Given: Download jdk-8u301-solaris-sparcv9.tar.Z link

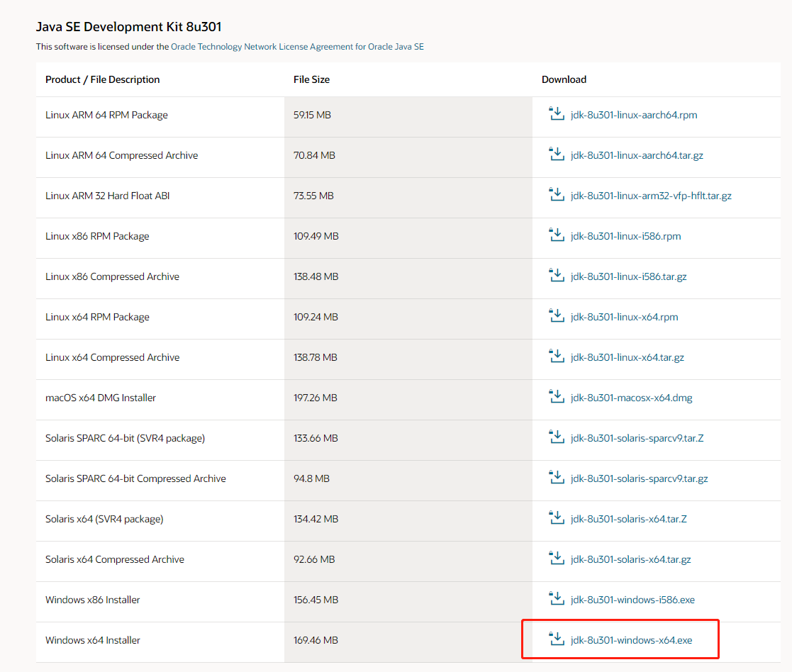Looking at the screenshot, I should (x=637, y=438).
